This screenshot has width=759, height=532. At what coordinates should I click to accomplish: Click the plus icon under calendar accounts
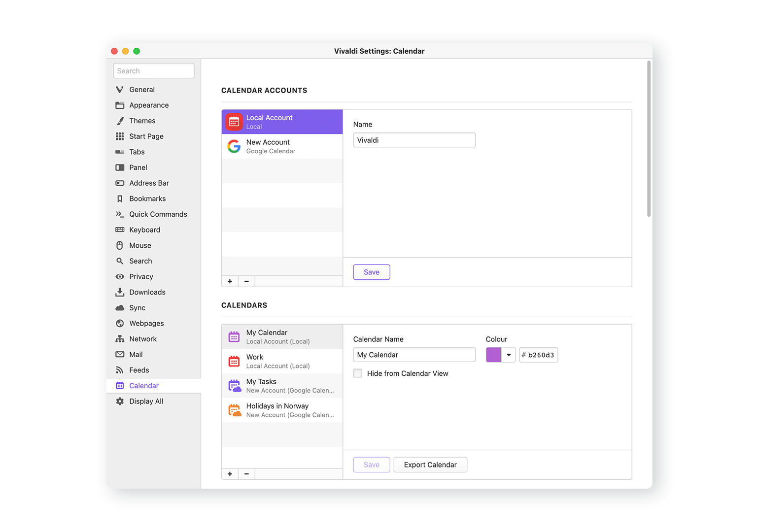tap(230, 281)
